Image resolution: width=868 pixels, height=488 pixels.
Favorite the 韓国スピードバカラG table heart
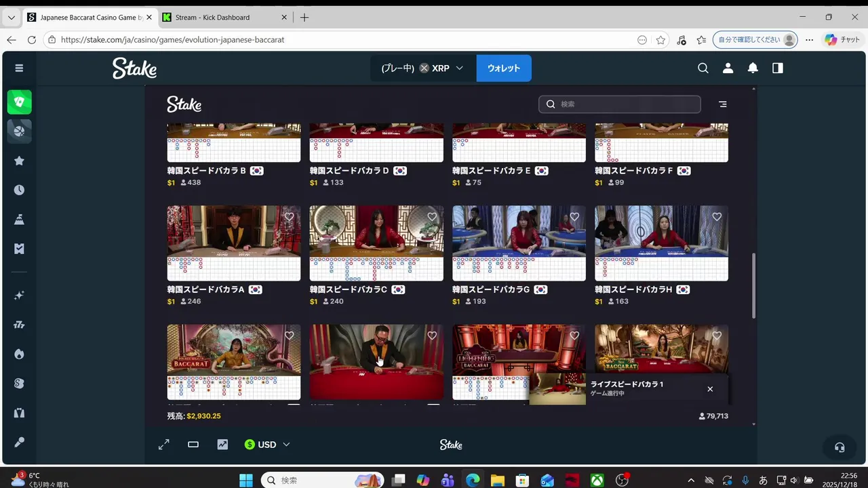tap(574, 217)
